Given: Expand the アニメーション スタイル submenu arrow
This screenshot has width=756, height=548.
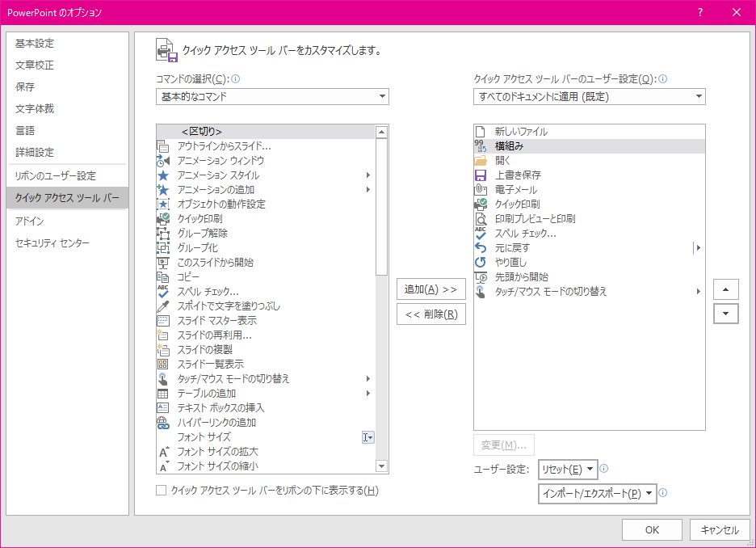Looking at the screenshot, I should [367, 175].
